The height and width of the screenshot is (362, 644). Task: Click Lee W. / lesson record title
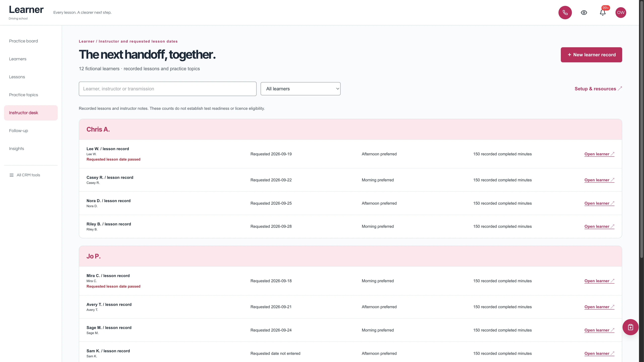pyautogui.click(x=108, y=149)
